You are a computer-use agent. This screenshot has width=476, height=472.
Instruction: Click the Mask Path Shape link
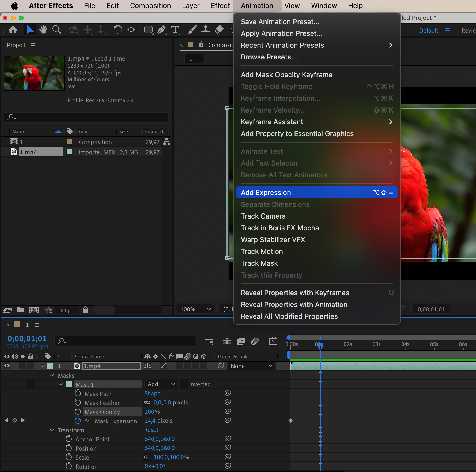(x=154, y=393)
